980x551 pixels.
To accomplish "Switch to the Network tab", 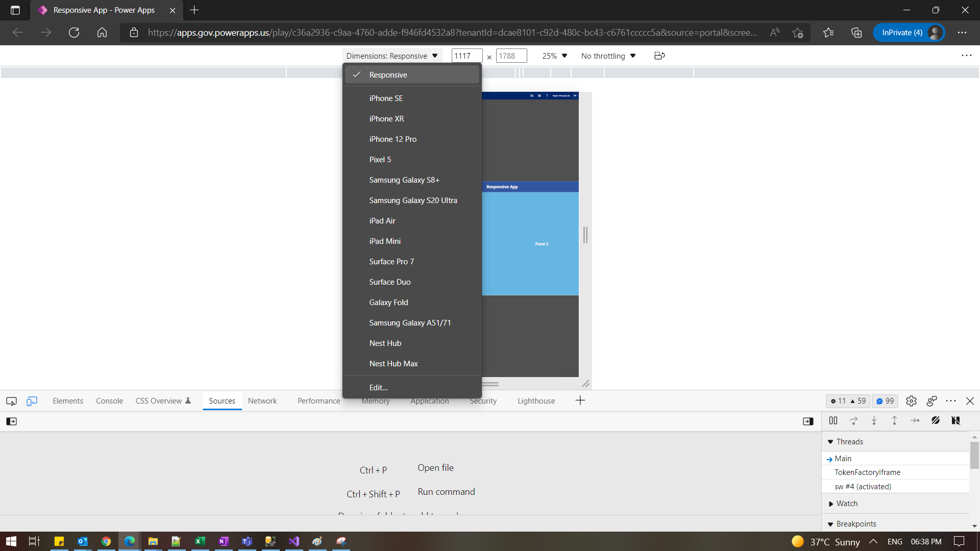I will 262,401.
